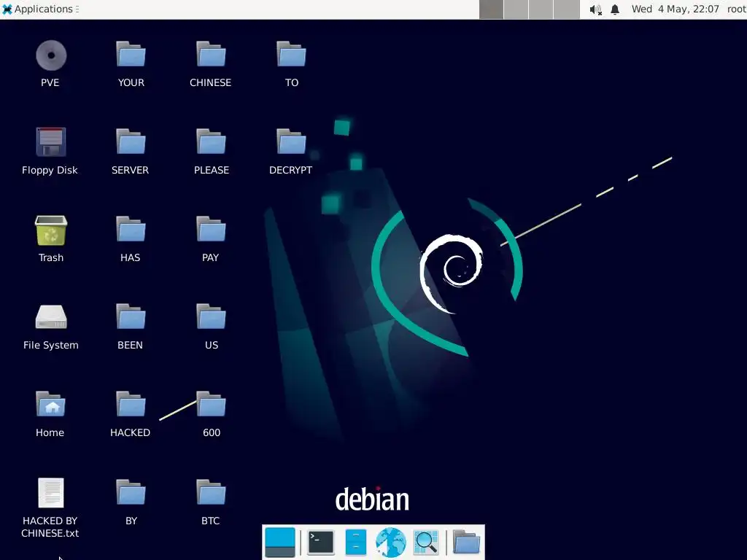Open the Home folder icon
Image resolution: width=747 pixels, height=560 pixels.
click(50, 404)
